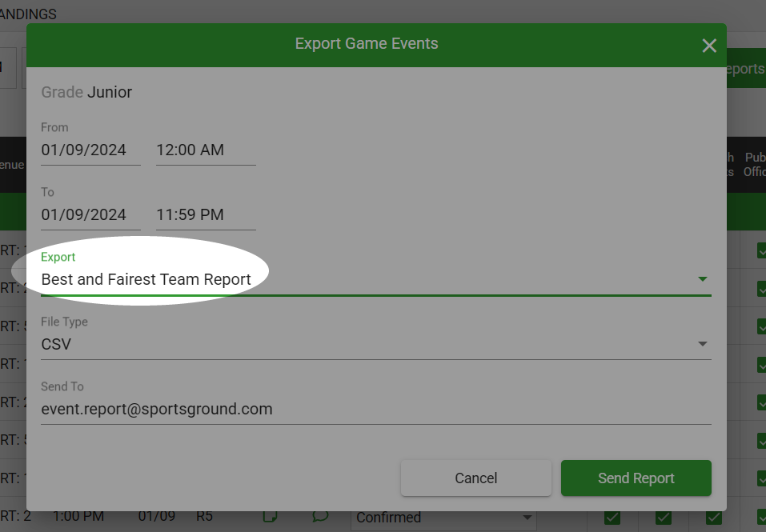Click the Send To email field
Screen dimensions: 766x532
click(375, 409)
